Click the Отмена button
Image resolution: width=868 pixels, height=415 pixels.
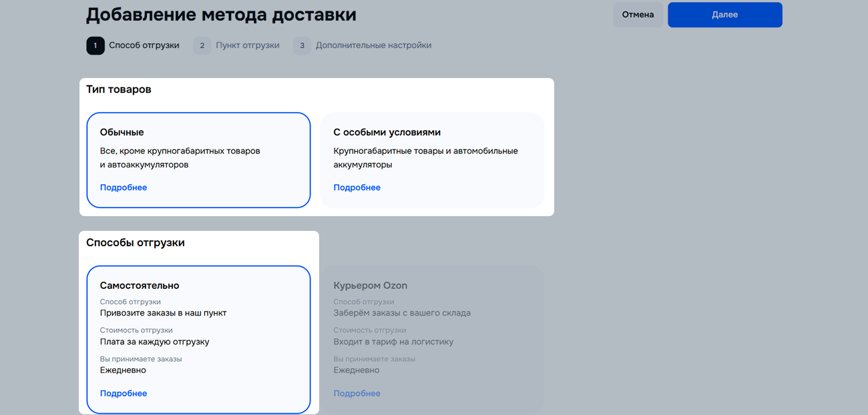638,15
